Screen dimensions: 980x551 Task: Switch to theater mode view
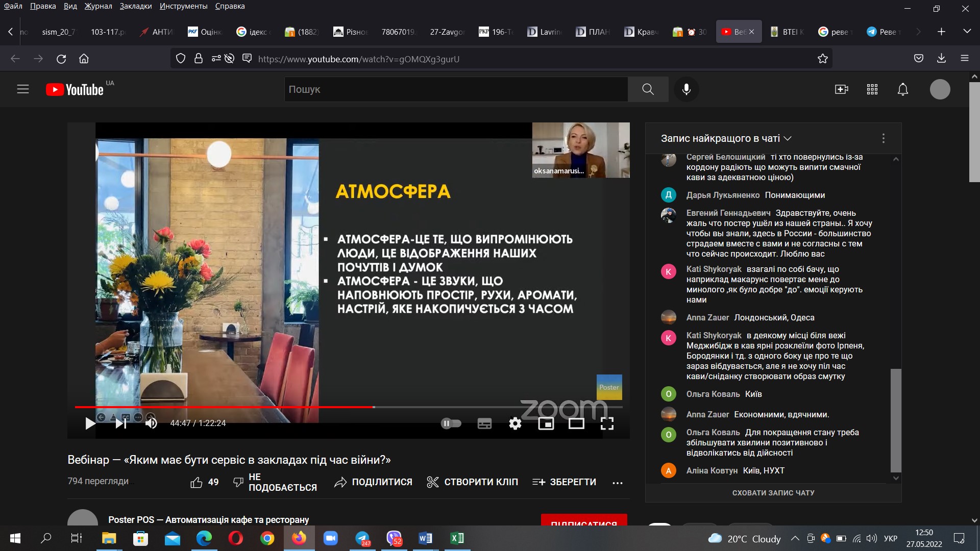click(x=576, y=423)
